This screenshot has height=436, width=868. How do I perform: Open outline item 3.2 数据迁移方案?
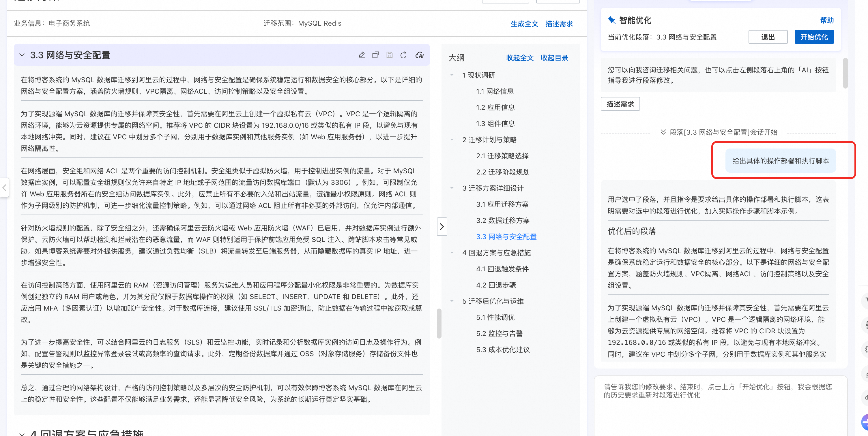[502, 221]
